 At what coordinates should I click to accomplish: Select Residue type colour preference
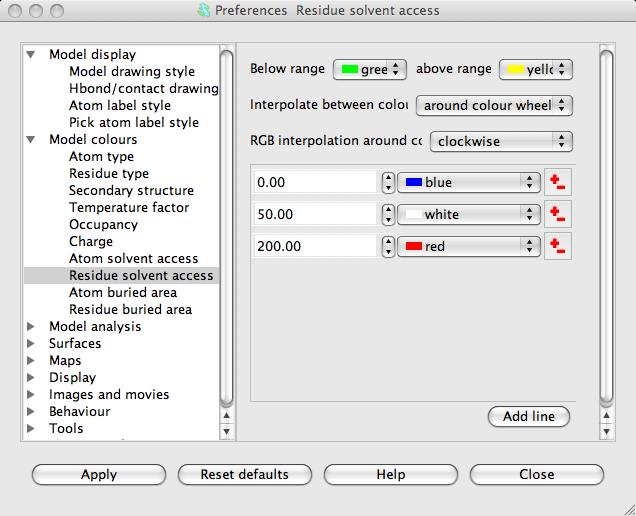click(109, 174)
